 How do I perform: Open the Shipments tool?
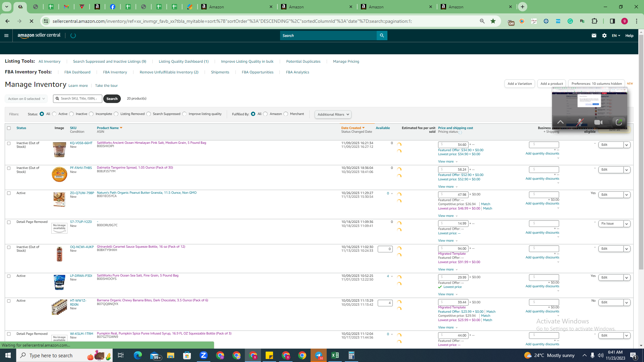coord(220,72)
